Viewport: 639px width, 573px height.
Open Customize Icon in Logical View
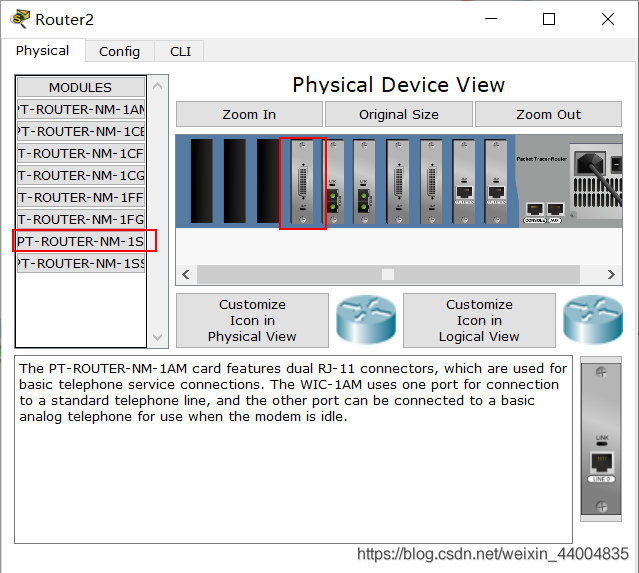coord(479,320)
